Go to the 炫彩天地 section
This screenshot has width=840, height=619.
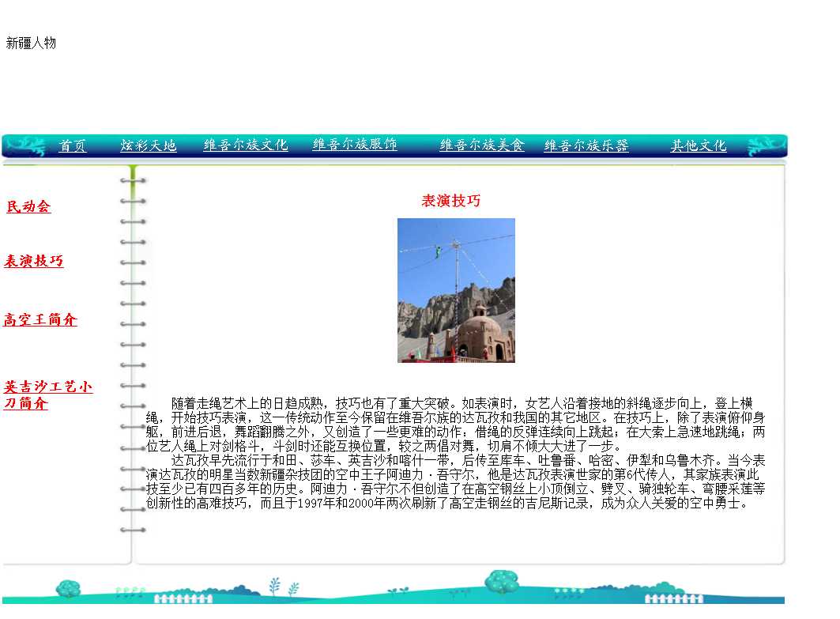[x=149, y=146]
